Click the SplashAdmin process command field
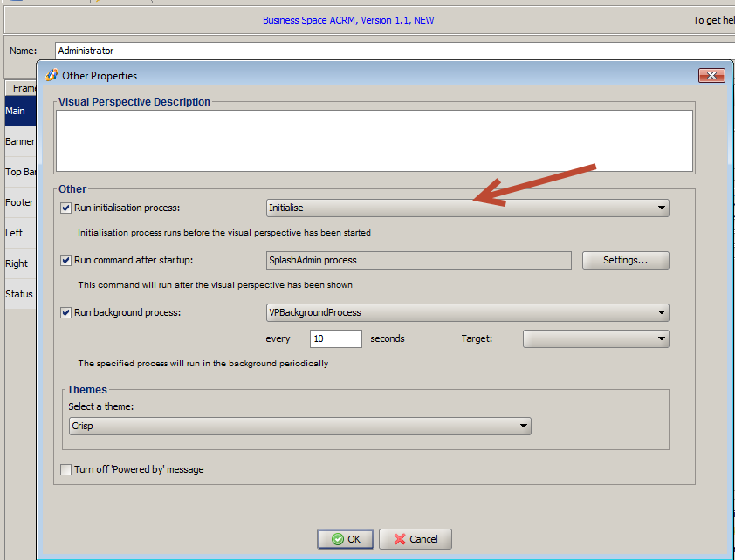Viewport: 735px width, 560px height. (x=419, y=260)
